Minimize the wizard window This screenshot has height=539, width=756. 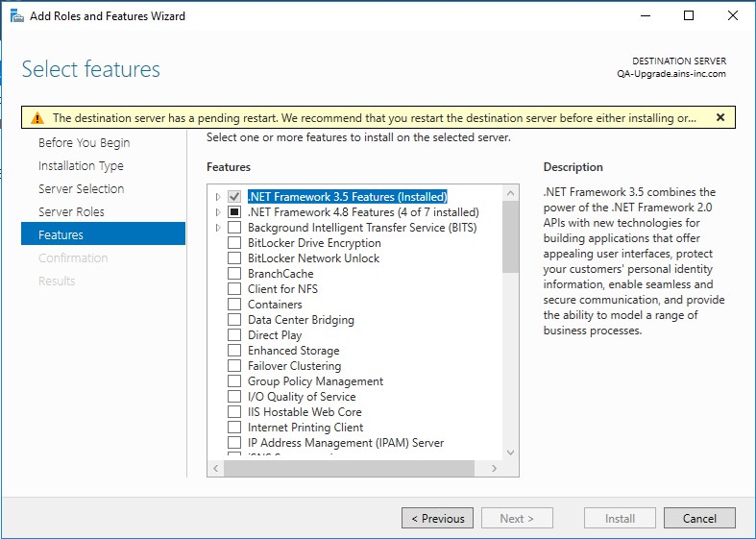(x=646, y=16)
